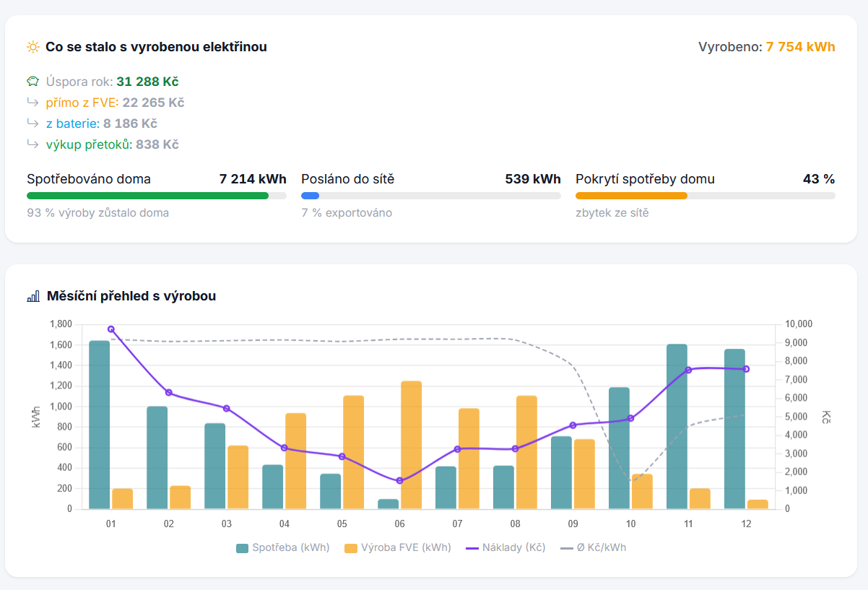This screenshot has width=868, height=590.
Task: Click the orange production bar for month 04
Action: click(296, 461)
